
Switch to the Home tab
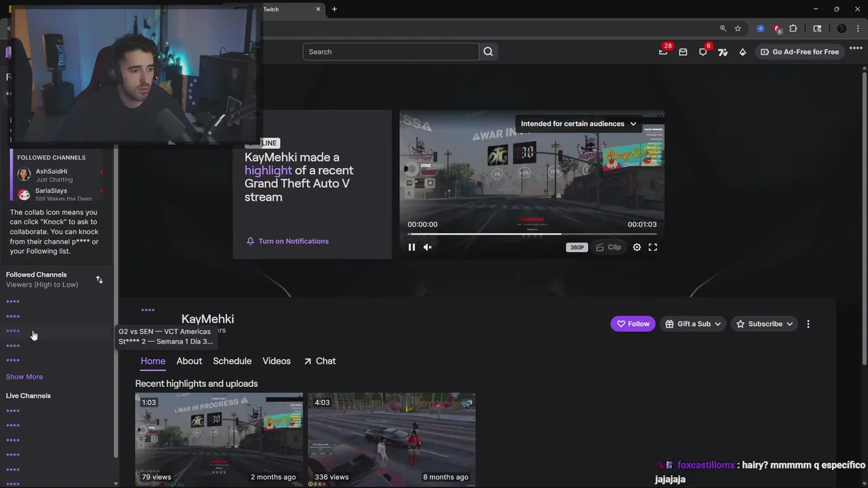[x=153, y=361]
